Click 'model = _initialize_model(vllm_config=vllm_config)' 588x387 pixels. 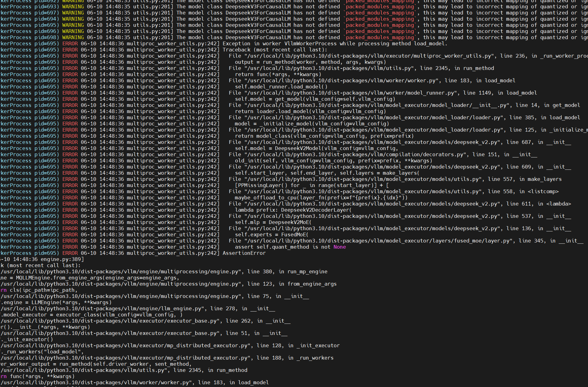tap(312, 124)
